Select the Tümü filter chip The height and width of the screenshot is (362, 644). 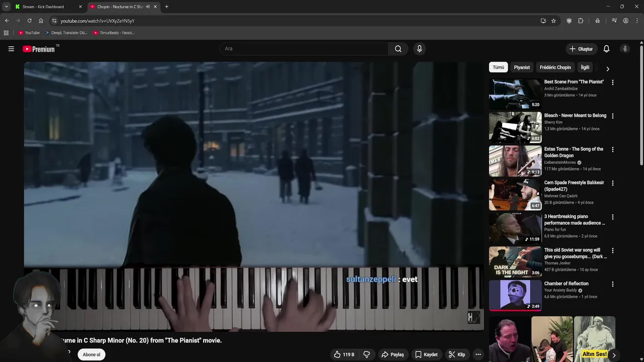click(x=498, y=67)
